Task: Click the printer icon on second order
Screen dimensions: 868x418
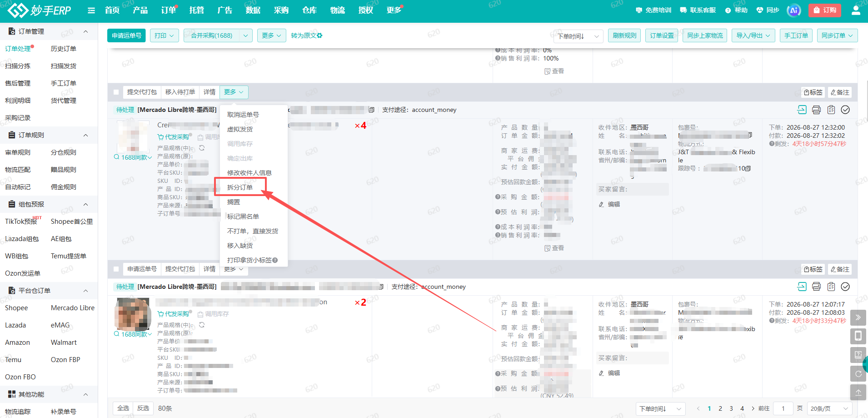Action: point(817,287)
